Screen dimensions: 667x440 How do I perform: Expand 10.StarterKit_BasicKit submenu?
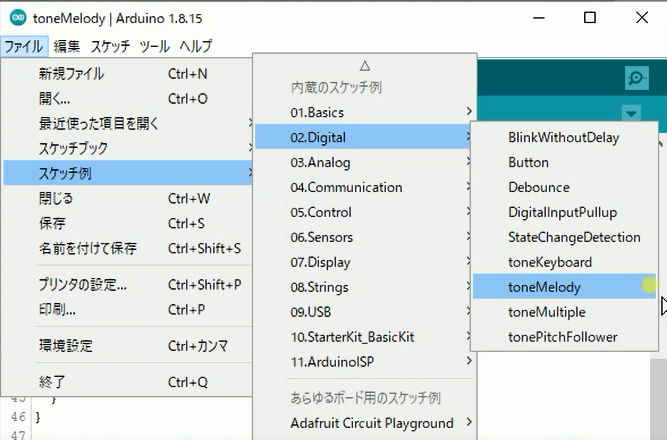point(363,337)
